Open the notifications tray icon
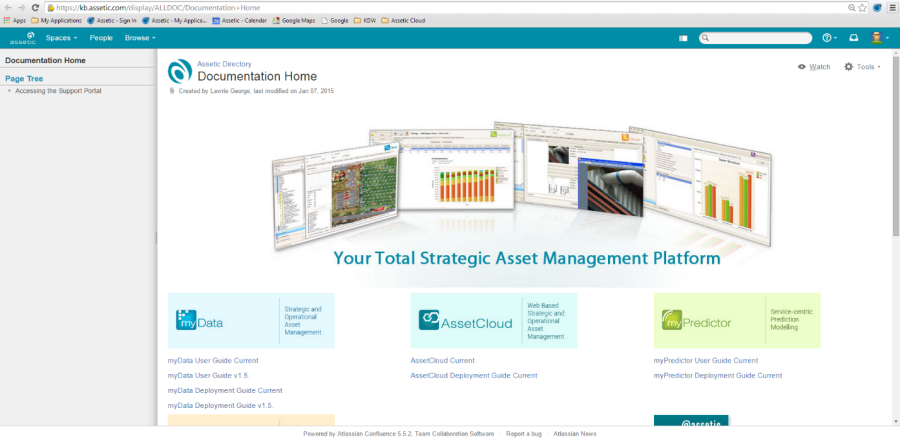 coord(854,38)
